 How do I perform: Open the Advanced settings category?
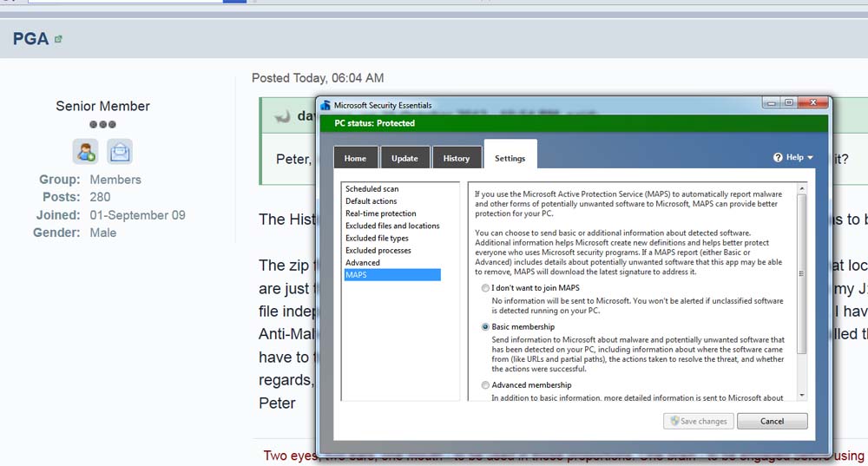[362, 262]
